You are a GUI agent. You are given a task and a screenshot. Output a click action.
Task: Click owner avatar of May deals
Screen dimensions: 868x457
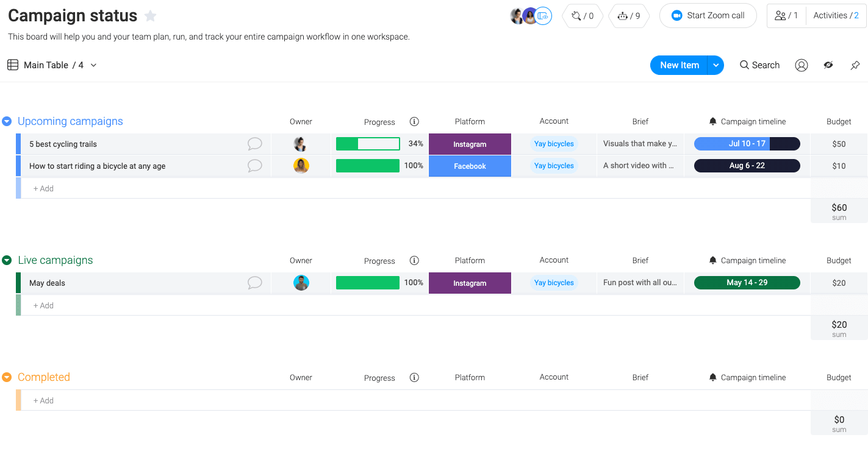click(301, 283)
